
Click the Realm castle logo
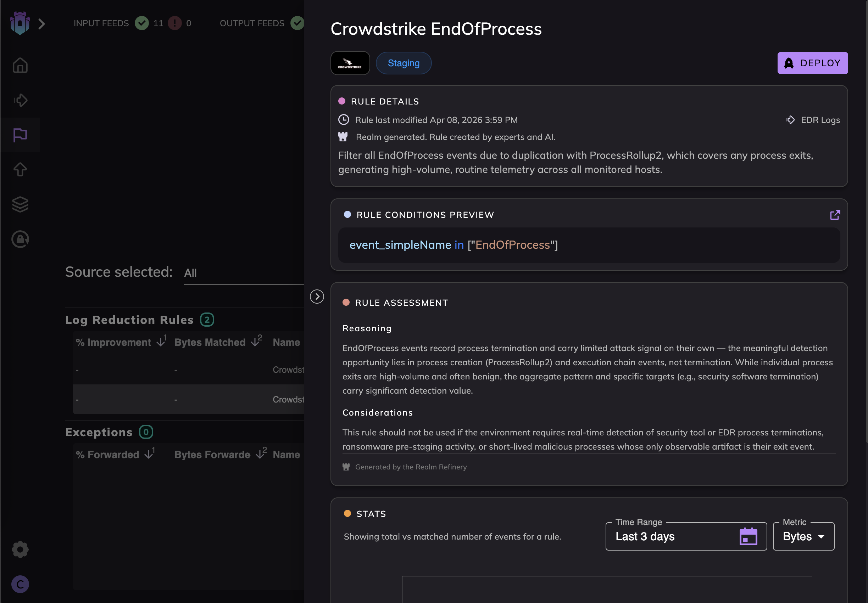point(20,23)
